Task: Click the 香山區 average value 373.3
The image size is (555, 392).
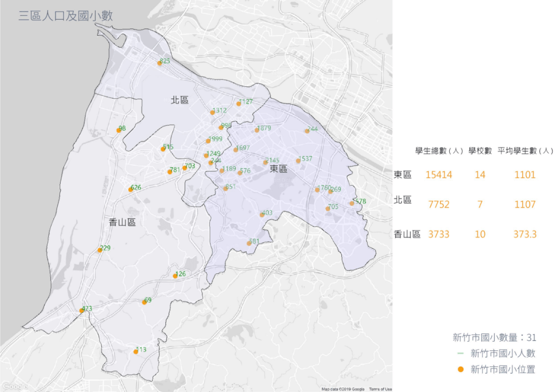Action: coord(525,234)
